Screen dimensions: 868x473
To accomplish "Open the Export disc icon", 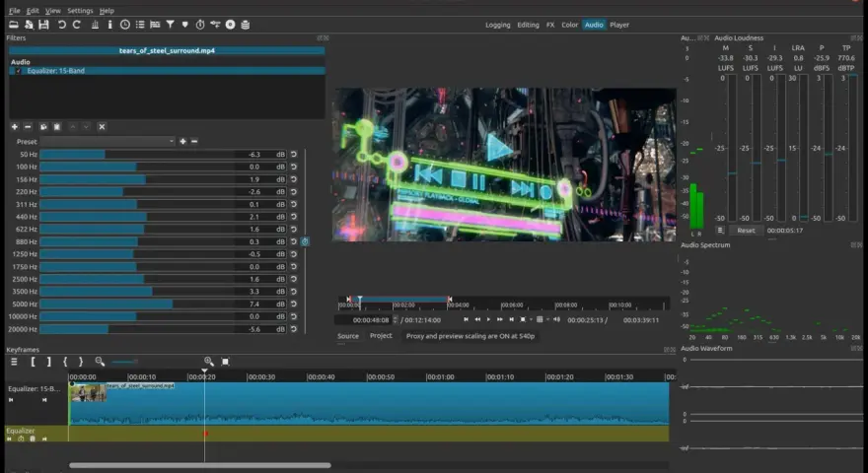I will pos(230,25).
